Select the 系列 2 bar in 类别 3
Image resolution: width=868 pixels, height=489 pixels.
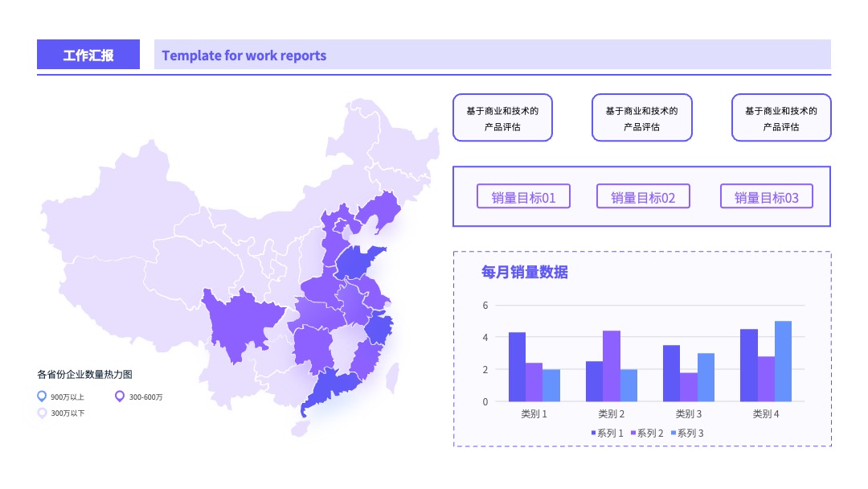coord(689,387)
